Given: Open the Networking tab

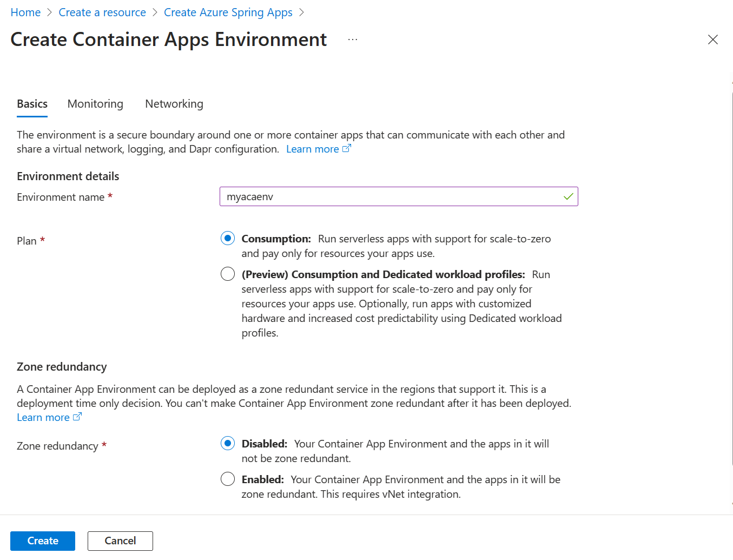Looking at the screenshot, I should [174, 104].
